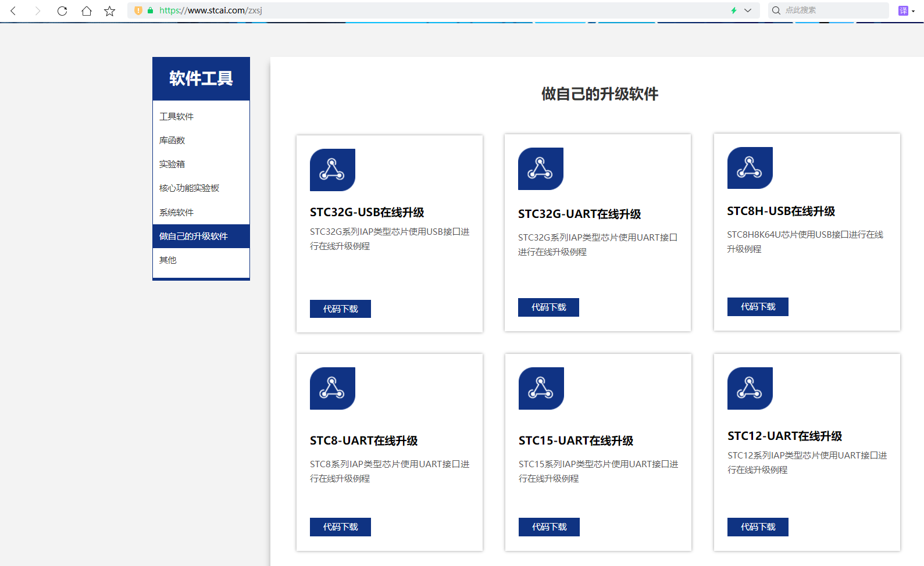This screenshot has height=566, width=924.
Task: Download code for STC8-UART在线升级
Action: 340,527
